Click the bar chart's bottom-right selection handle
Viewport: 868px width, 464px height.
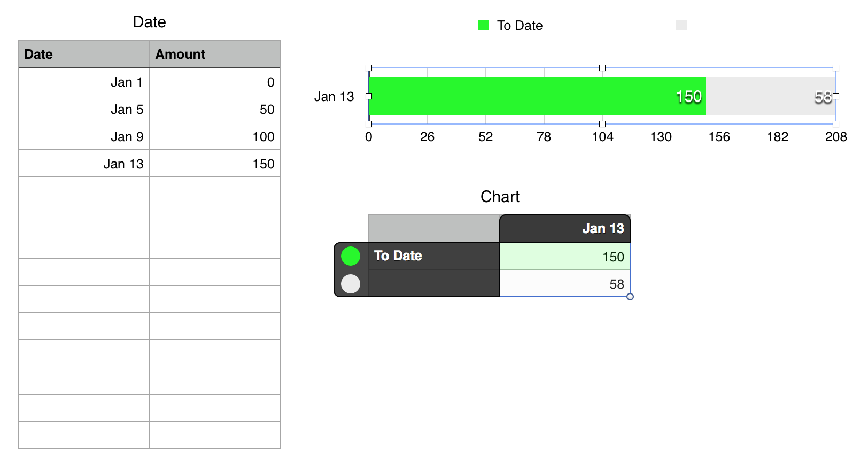(836, 124)
